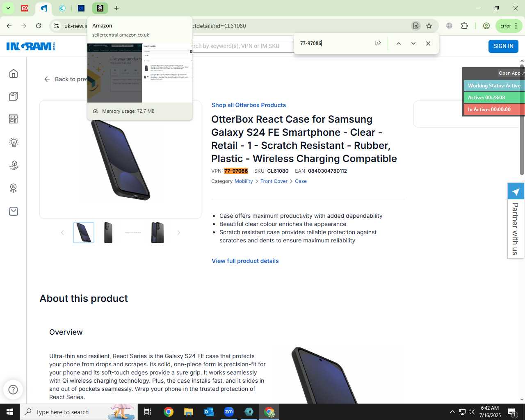Viewport: 525px width, 420px height.
Task: Click the Ingram Micro logo
Action: [x=31, y=46]
